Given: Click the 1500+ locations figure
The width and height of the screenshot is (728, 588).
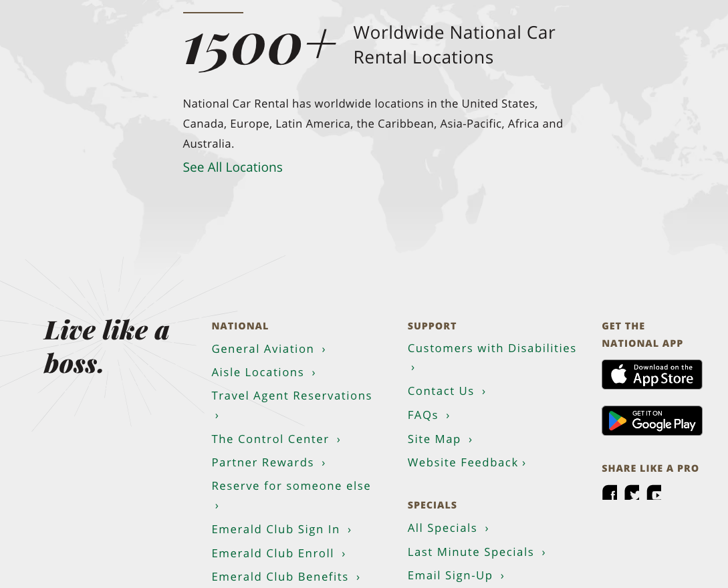Looking at the screenshot, I should point(259,49).
